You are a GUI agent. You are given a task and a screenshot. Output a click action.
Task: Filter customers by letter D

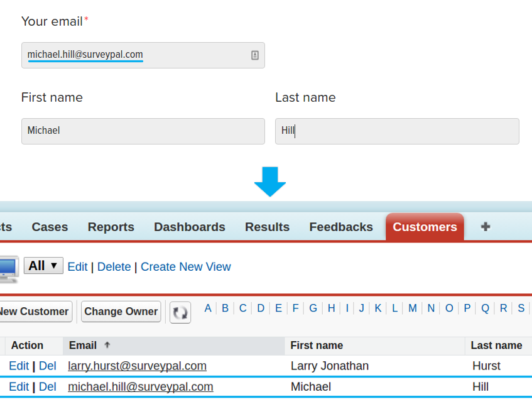coord(261,308)
